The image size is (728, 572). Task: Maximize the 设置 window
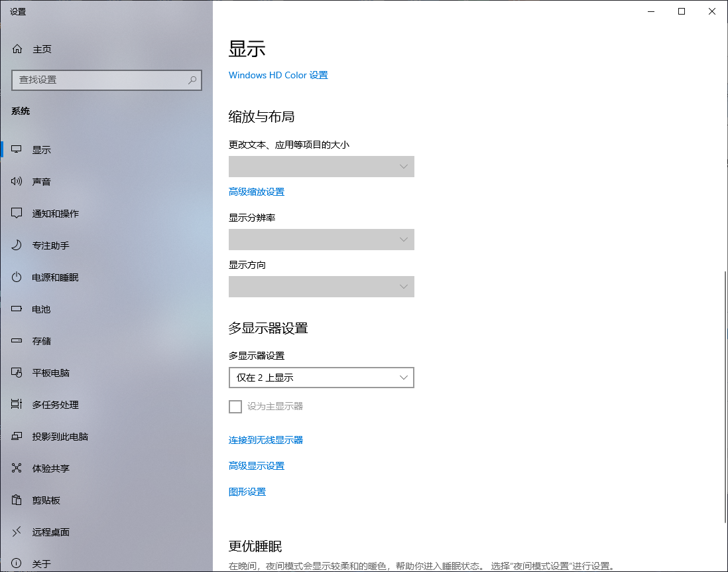pyautogui.click(x=682, y=12)
